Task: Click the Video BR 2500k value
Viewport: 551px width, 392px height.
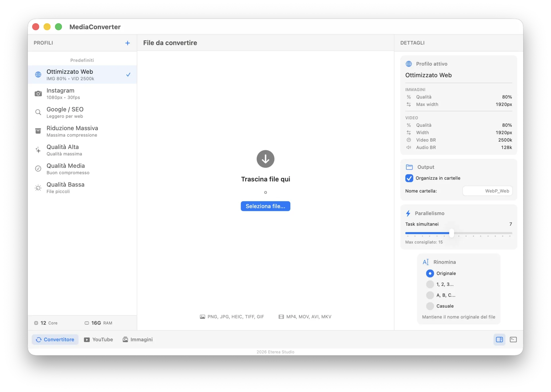Action: pos(505,140)
